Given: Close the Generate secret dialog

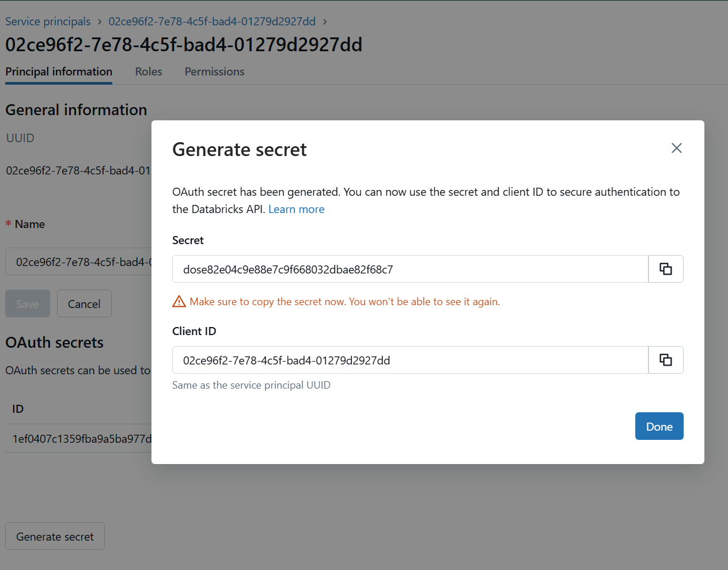Looking at the screenshot, I should [x=677, y=148].
